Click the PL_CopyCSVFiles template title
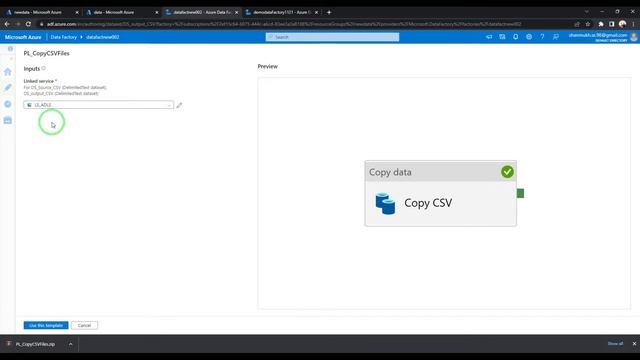This screenshot has height=360, width=640. click(x=47, y=53)
